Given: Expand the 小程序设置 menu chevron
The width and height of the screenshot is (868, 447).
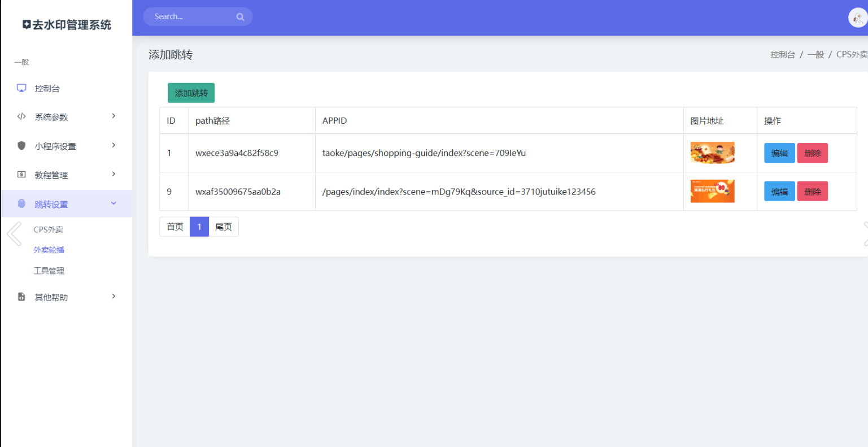Looking at the screenshot, I should click(x=114, y=145).
